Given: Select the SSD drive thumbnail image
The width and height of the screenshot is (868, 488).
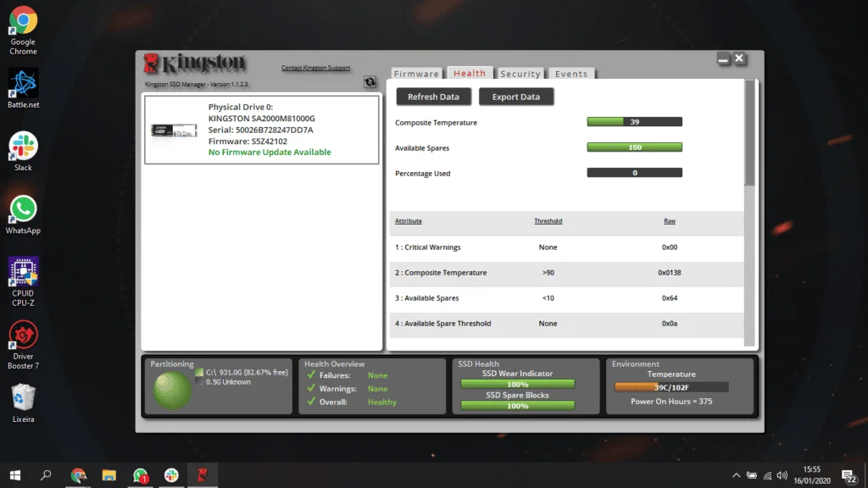Looking at the screenshot, I should pos(174,130).
